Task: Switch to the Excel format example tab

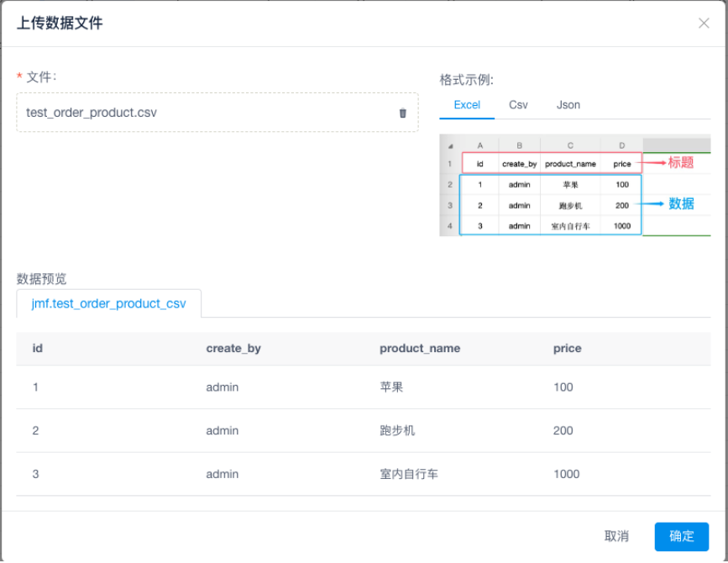Action: [467, 105]
